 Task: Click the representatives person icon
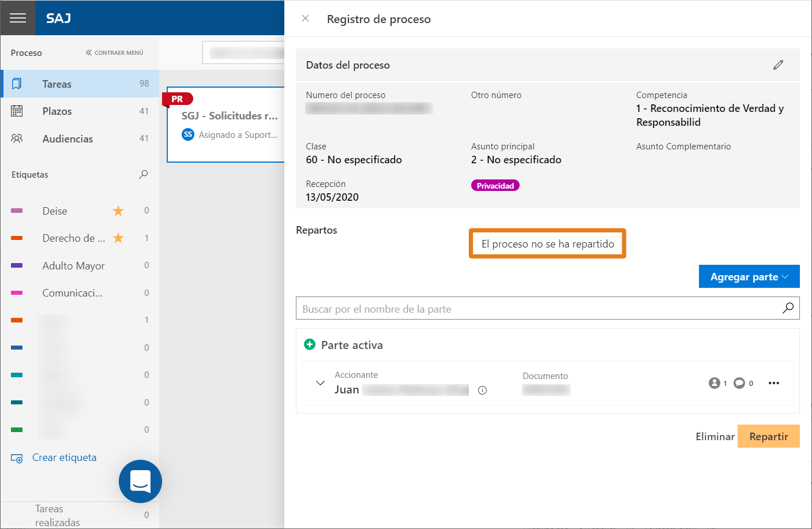pos(715,383)
